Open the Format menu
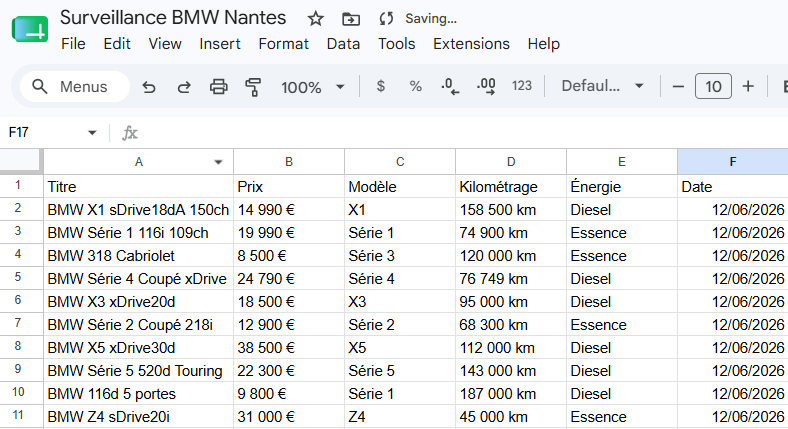Screen dimensions: 788x429 [x=283, y=44]
